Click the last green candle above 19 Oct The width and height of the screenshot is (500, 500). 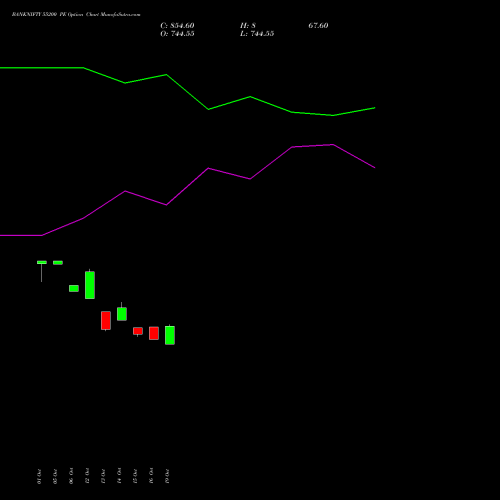[x=170, y=335]
